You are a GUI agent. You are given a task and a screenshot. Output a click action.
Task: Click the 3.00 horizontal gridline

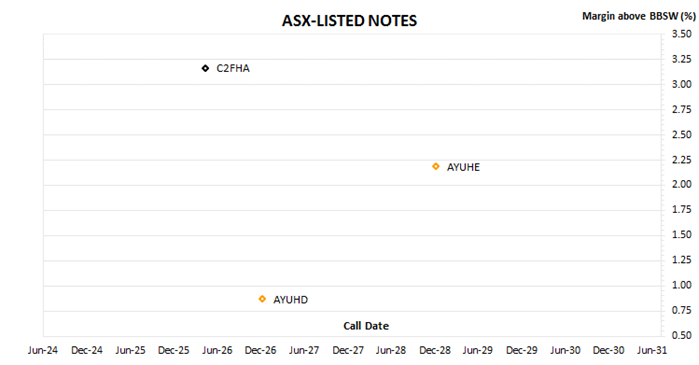click(352, 84)
